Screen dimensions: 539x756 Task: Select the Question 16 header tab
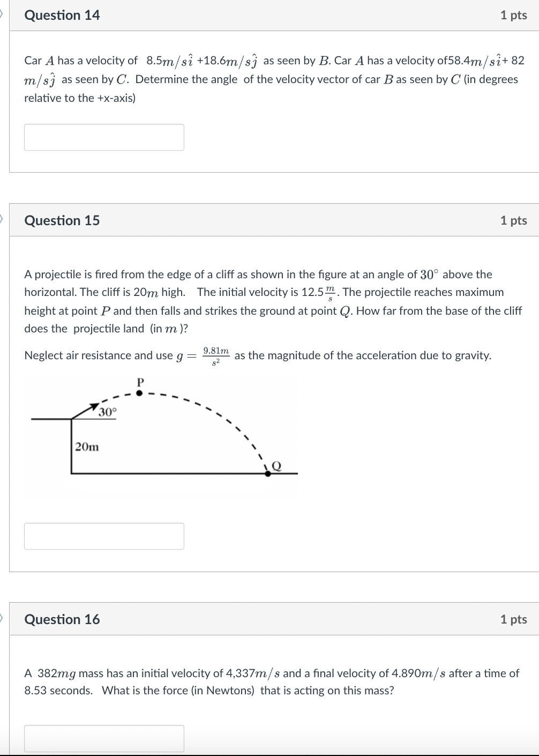(x=63, y=619)
